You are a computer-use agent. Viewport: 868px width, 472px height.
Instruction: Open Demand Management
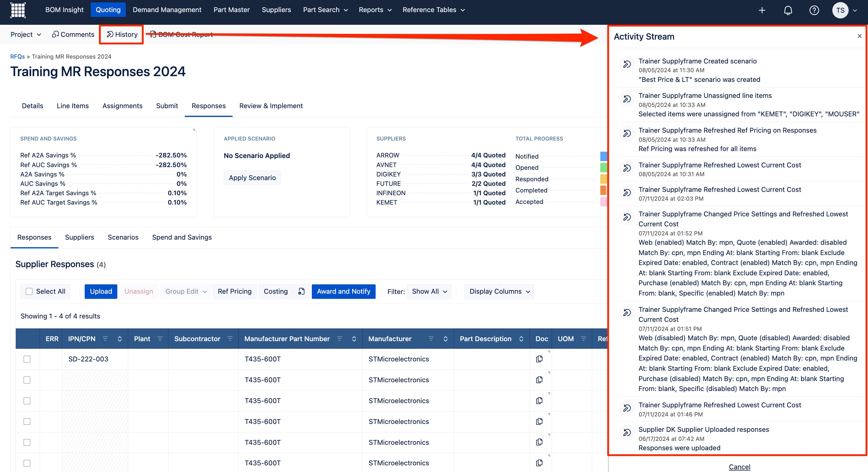(167, 10)
